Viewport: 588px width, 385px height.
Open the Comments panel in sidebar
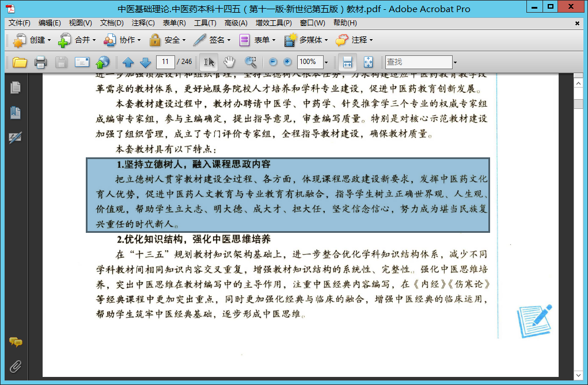(16, 342)
